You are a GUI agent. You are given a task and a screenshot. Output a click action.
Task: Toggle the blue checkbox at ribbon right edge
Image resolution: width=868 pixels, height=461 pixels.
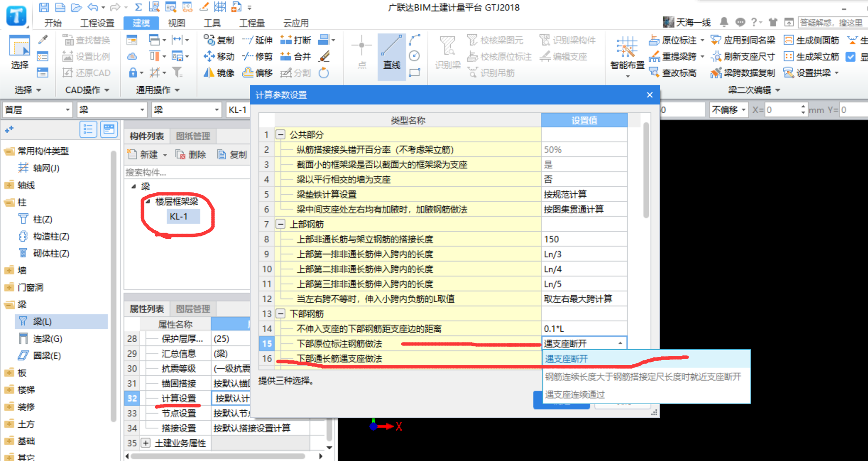point(850,56)
